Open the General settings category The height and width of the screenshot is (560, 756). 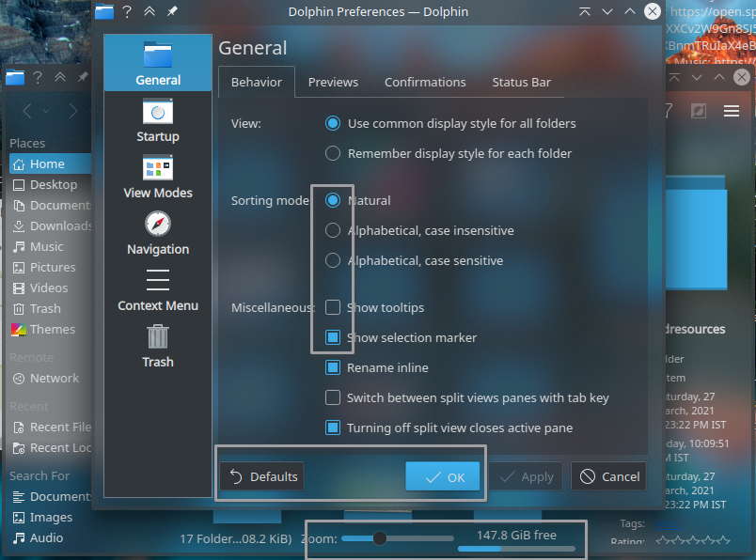158,63
